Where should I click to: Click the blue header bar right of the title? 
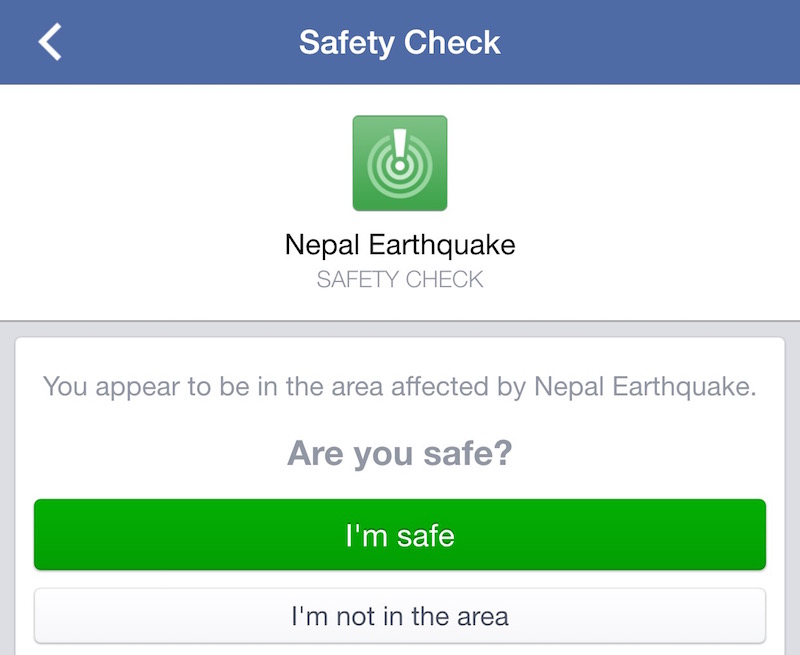pos(650,43)
